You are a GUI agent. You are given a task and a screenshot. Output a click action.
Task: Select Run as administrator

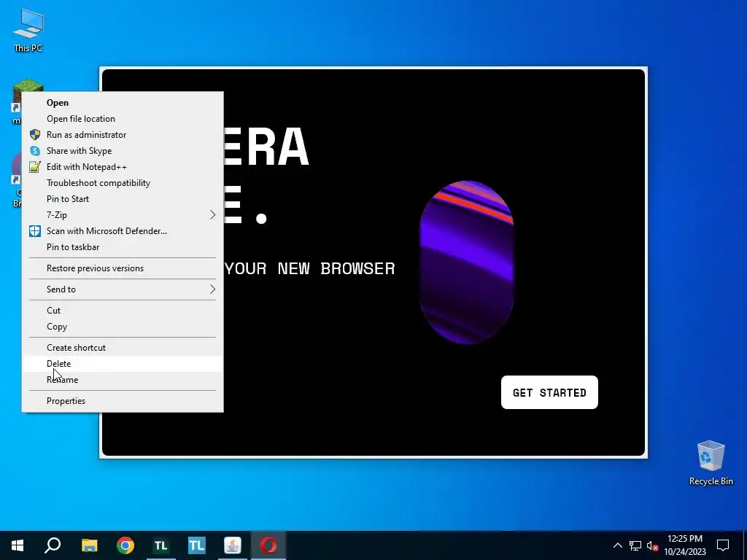point(123,135)
